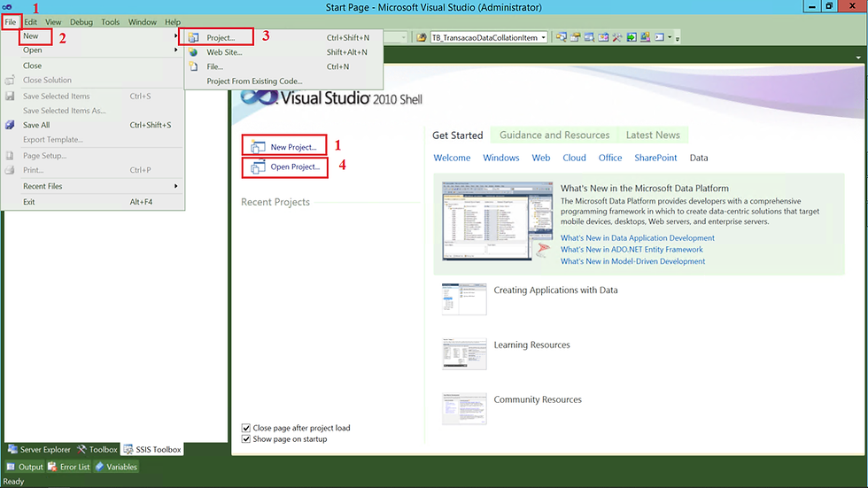
Task: Open What's New in Model-Driven Development link
Action: 632,261
